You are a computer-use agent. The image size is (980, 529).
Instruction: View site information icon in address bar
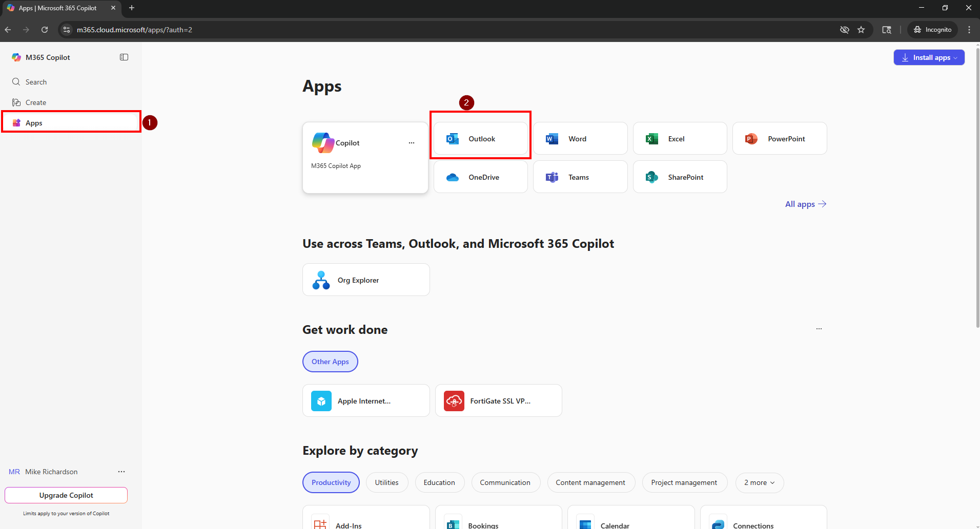tap(67, 30)
